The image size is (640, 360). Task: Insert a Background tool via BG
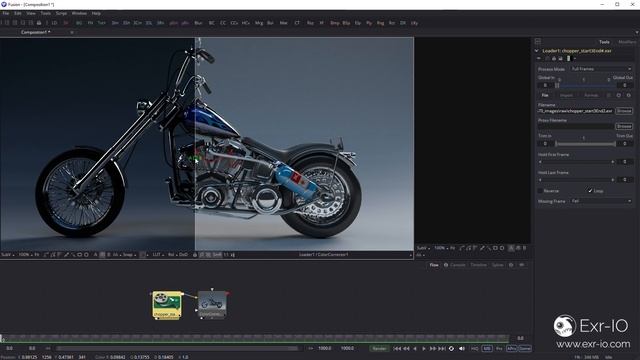[x=79, y=23]
